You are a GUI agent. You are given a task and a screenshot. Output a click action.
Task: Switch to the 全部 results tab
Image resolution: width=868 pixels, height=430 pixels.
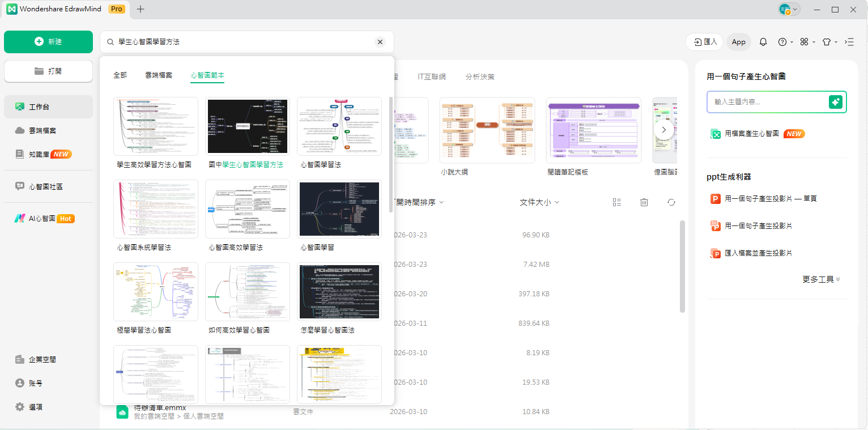coord(120,74)
